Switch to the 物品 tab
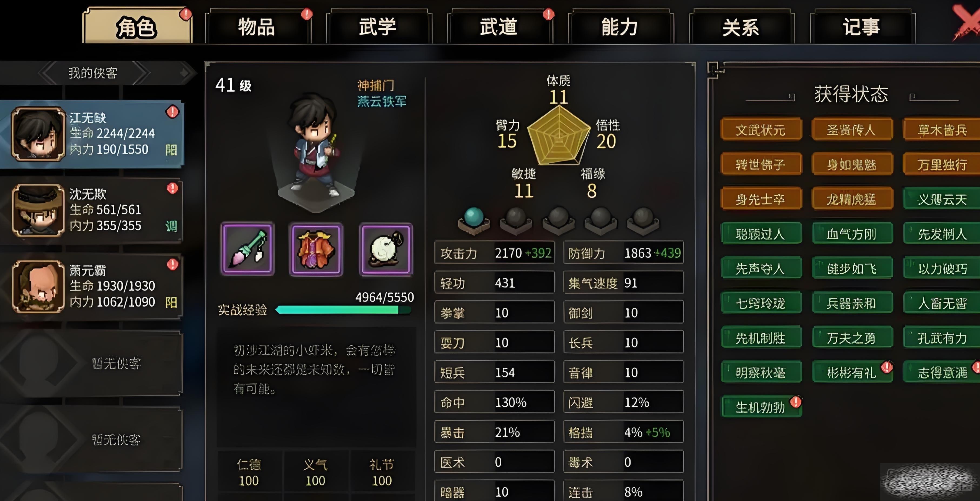The width and height of the screenshot is (980, 501). pyautogui.click(x=257, y=27)
